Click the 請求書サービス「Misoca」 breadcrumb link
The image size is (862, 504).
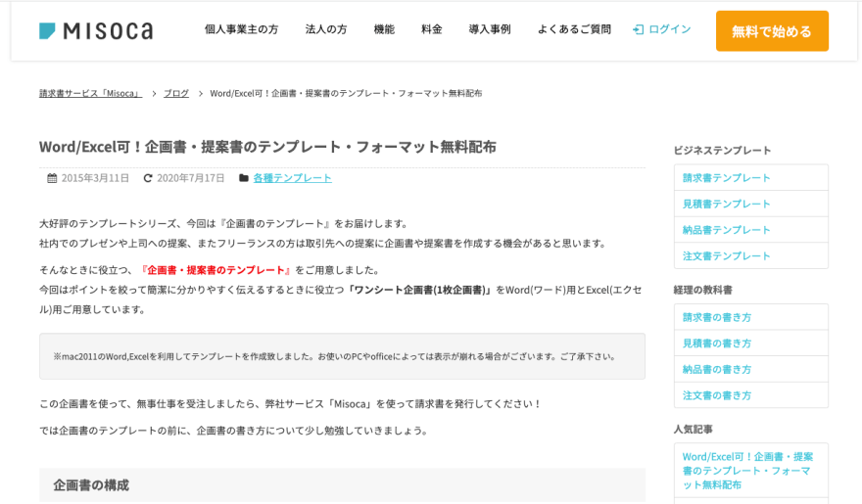90,93
